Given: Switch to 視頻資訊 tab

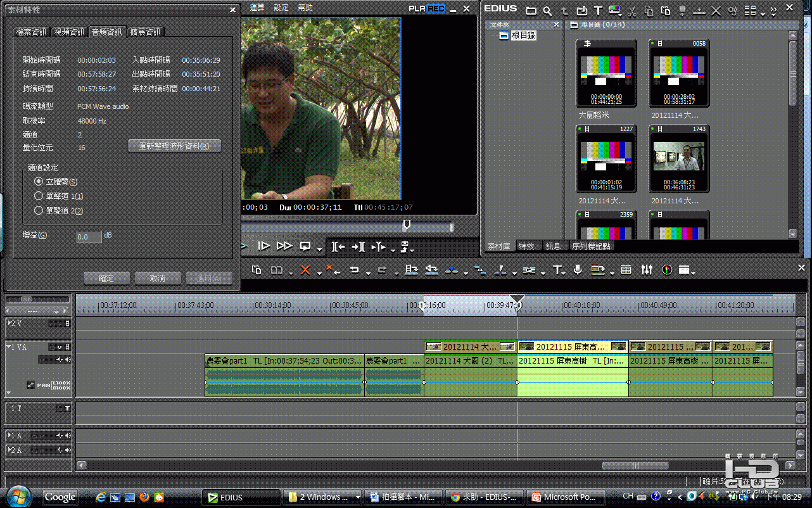Looking at the screenshot, I should pyautogui.click(x=69, y=32).
